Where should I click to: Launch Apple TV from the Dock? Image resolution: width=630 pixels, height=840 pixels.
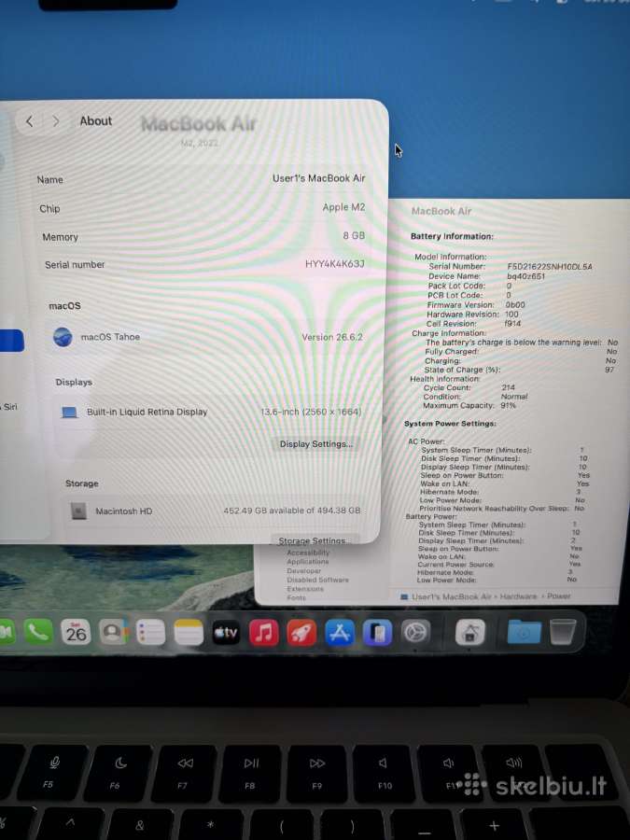coord(226,633)
